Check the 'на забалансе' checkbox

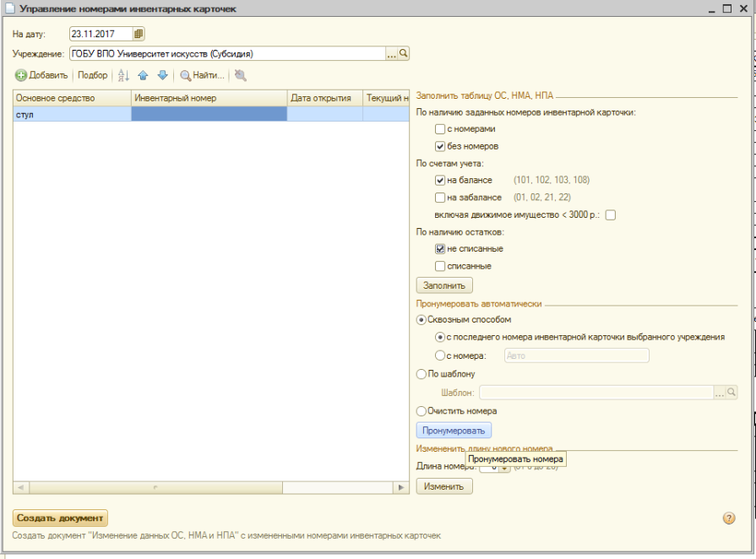440,198
